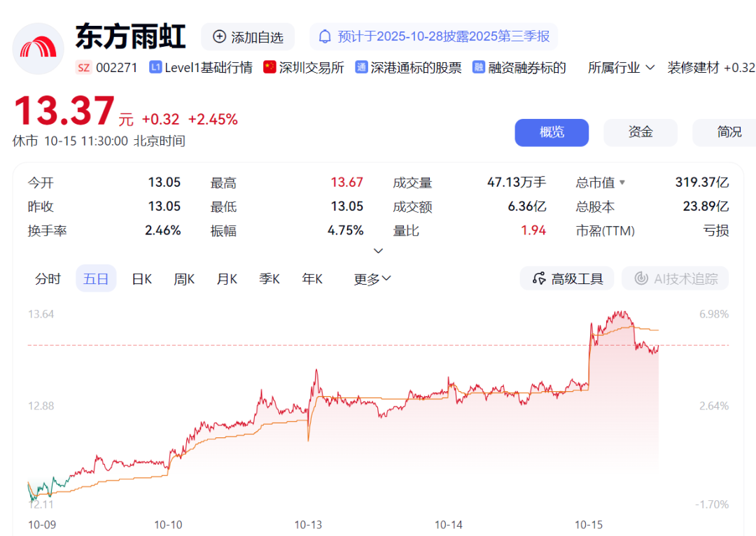
Task: Click the 高级工具 tool icon
Action: click(539, 278)
